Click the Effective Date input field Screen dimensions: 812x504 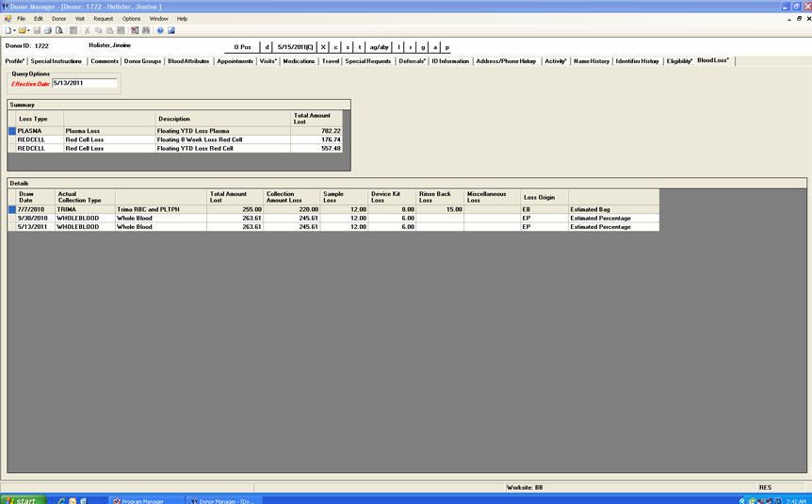point(84,83)
